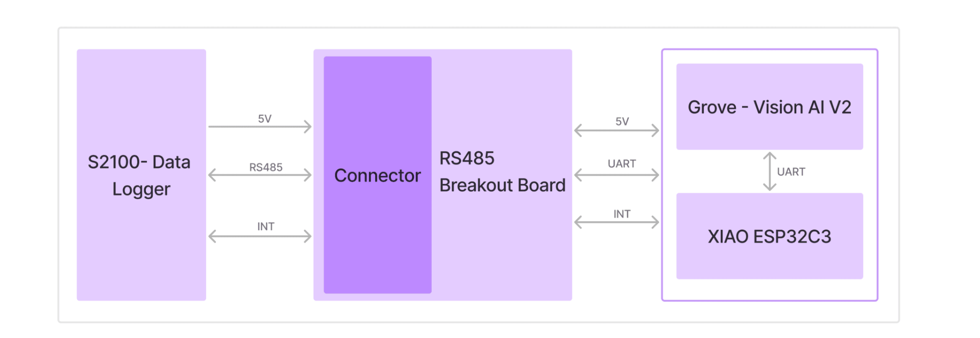The width and height of the screenshot is (980, 338).
Task: Click the vertical UART arrow between Grove and XIAO
Action: pos(769,172)
